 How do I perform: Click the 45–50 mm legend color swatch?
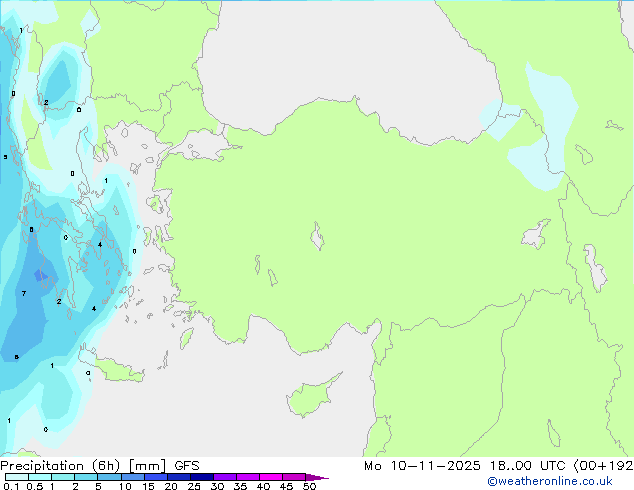tap(294, 477)
